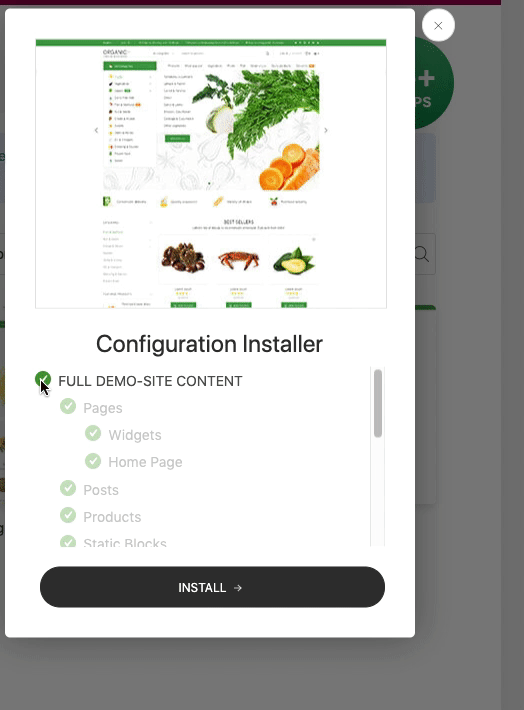This screenshot has width=524, height=710.
Task: Uncheck the Widgets option
Action: pos(93,433)
